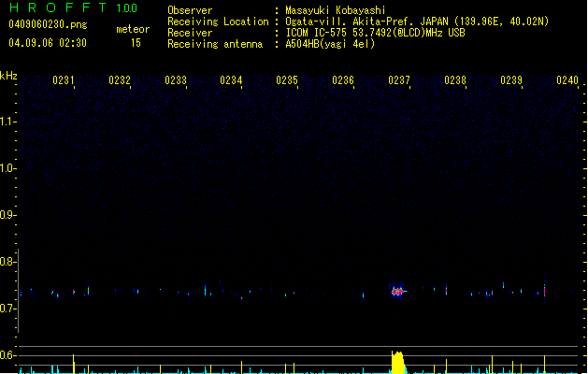Viewport: 588px width, 374px height.
Task: Click the 0238 time axis marker
Action: click(x=455, y=80)
